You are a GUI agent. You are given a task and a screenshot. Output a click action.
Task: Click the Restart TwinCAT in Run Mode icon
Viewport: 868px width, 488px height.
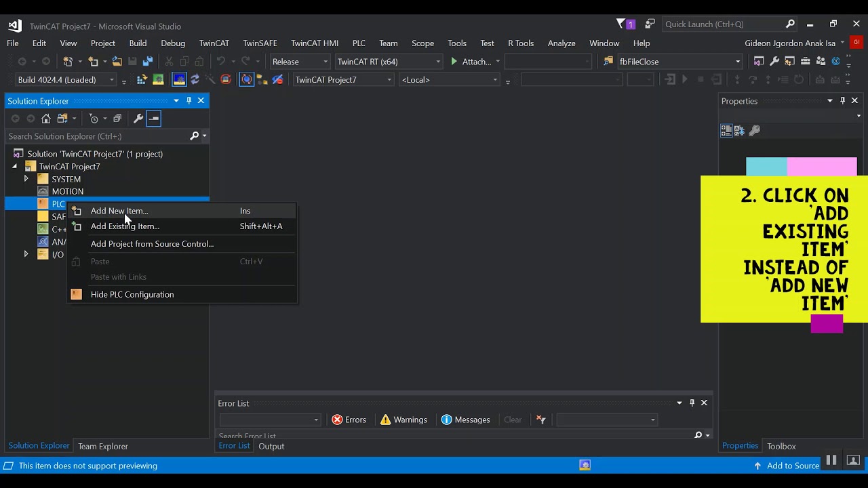[158, 80]
